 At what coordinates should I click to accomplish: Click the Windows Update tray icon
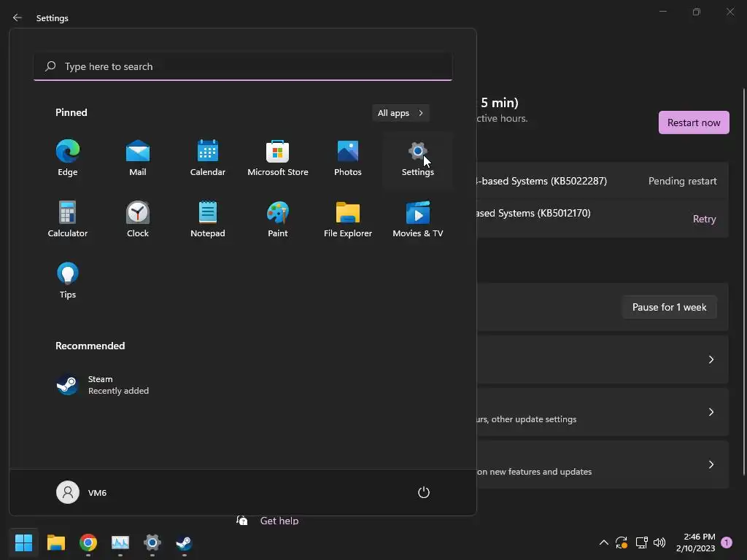(622, 542)
